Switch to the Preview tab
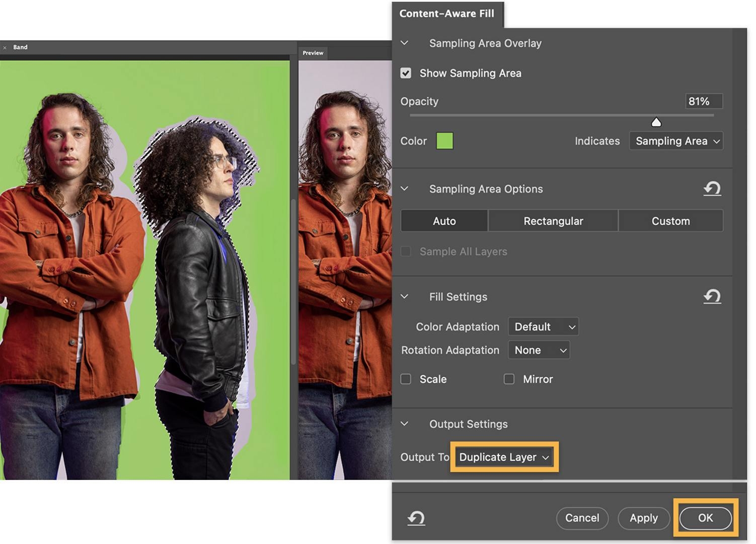The image size is (756, 544). click(x=313, y=52)
